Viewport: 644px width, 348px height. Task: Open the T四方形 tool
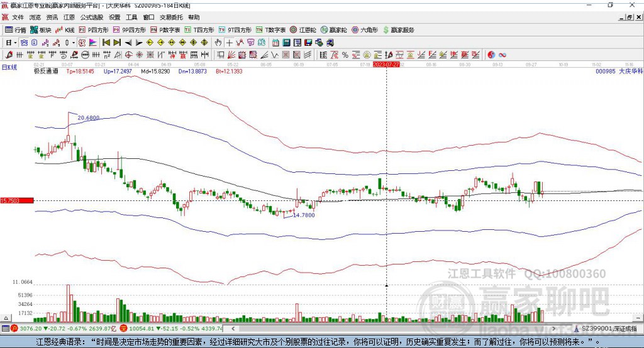click(199, 30)
